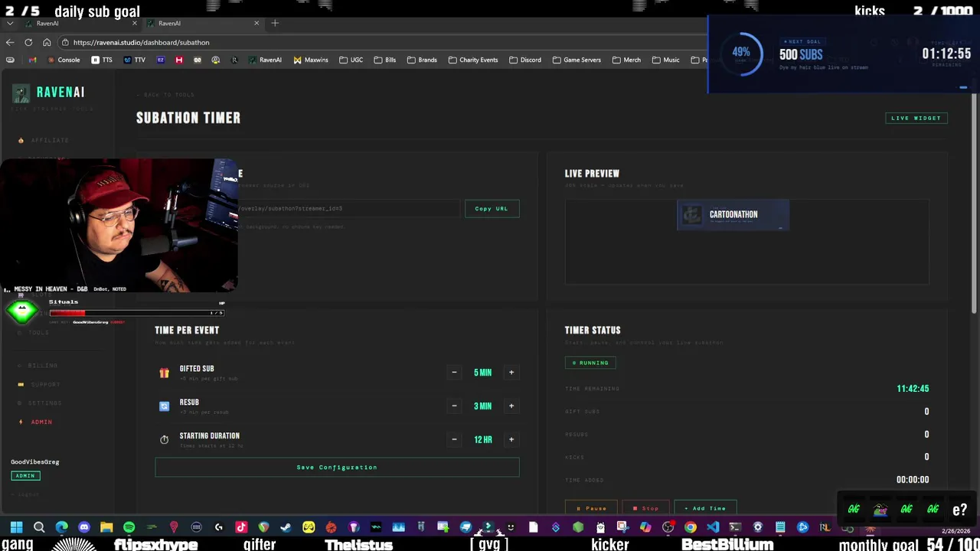Open the tab search chevron
The image size is (980, 551).
(x=9, y=23)
